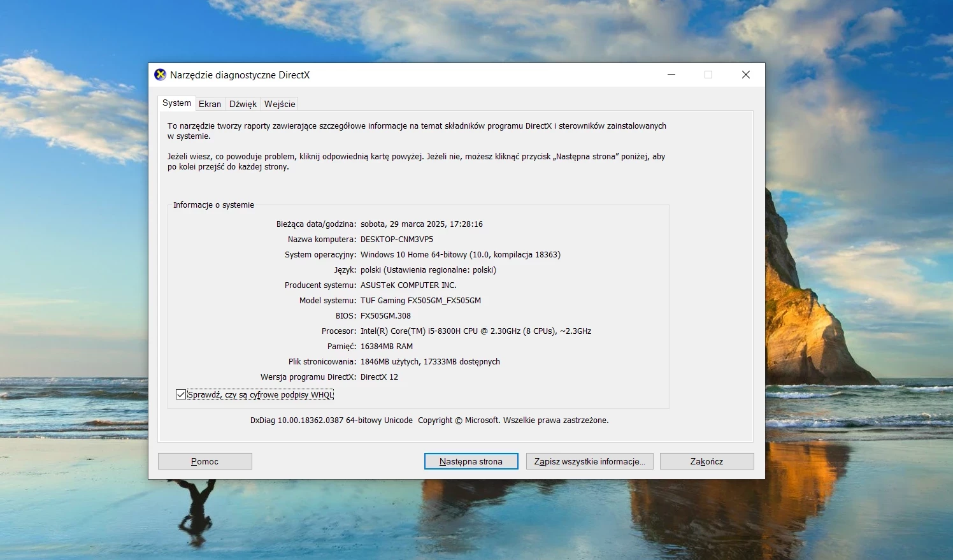The height and width of the screenshot is (560, 953).
Task: Click the ASUSTeK COMPUTER INC. value
Action: (x=408, y=285)
